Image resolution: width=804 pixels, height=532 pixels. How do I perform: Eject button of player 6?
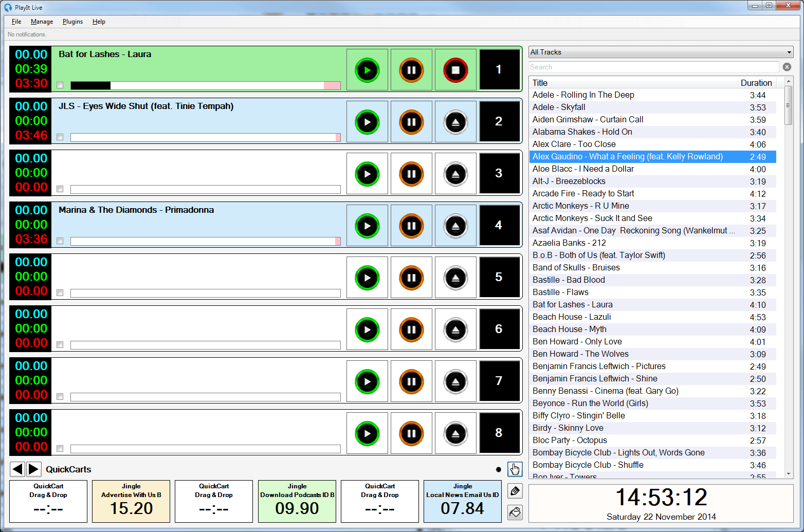click(455, 329)
